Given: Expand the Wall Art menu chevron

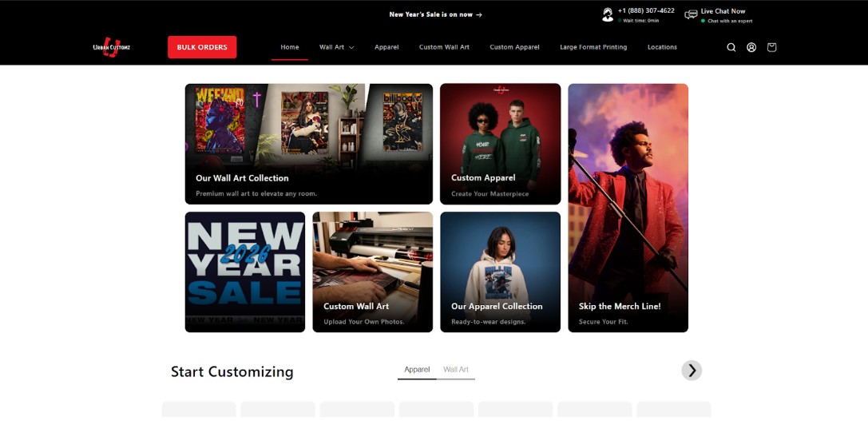Looking at the screenshot, I should click(351, 48).
